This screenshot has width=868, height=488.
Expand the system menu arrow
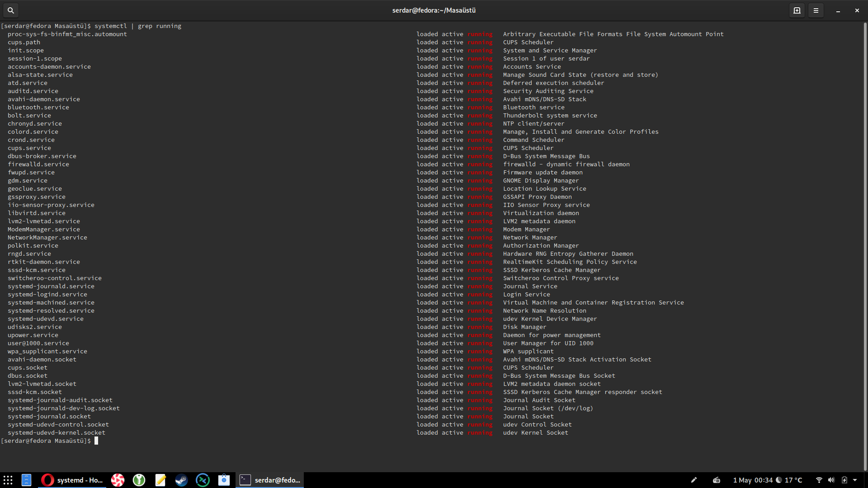coord(855,480)
